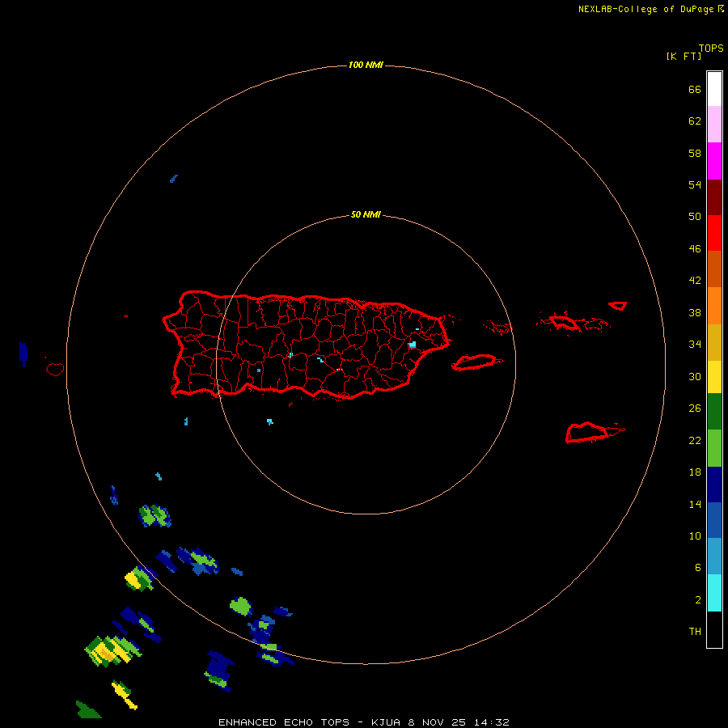
Task: Click the yellow 34 kft legend swatch
Action: (714, 377)
